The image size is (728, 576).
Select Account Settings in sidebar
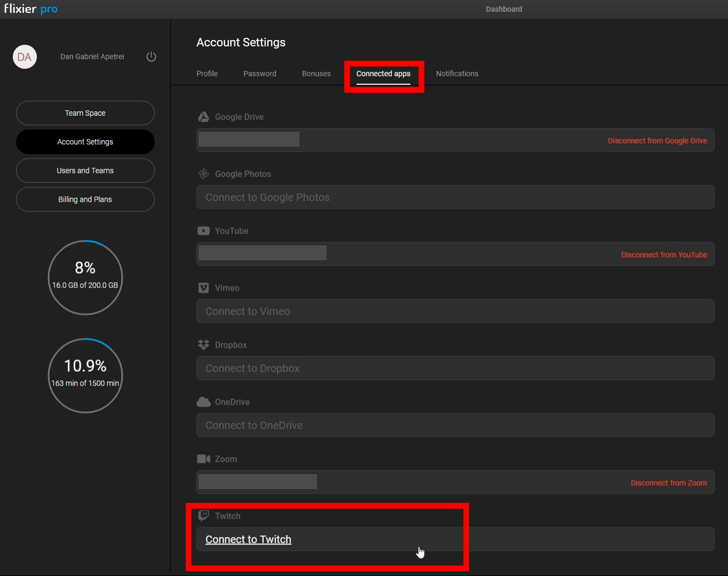[x=85, y=142]
